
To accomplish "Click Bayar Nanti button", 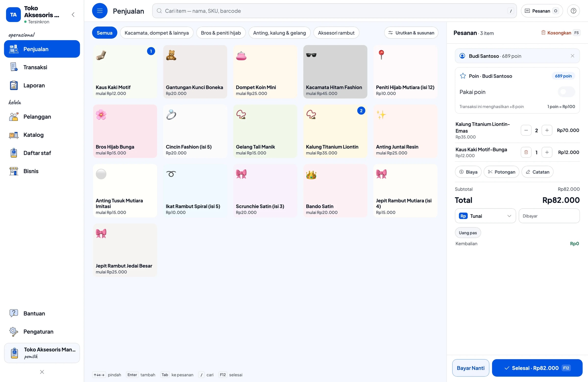I will pos(470,368).
